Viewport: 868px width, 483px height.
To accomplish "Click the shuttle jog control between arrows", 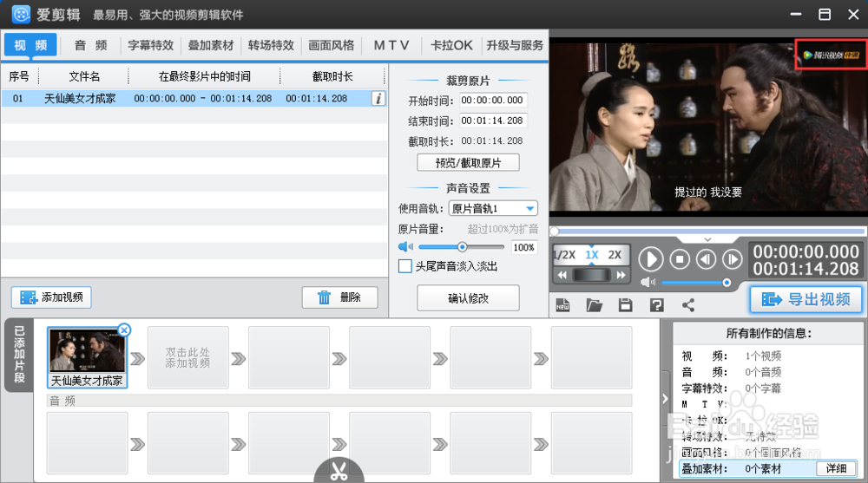I will tap(591, 275).
